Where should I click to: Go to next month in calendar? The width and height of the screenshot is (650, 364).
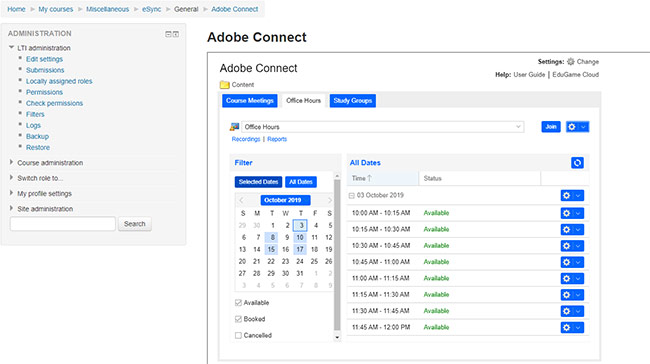330,200
